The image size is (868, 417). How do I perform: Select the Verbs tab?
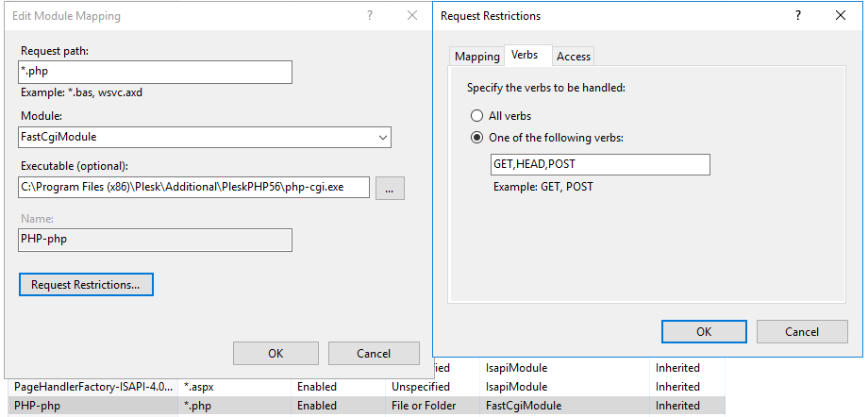(525, 56)
